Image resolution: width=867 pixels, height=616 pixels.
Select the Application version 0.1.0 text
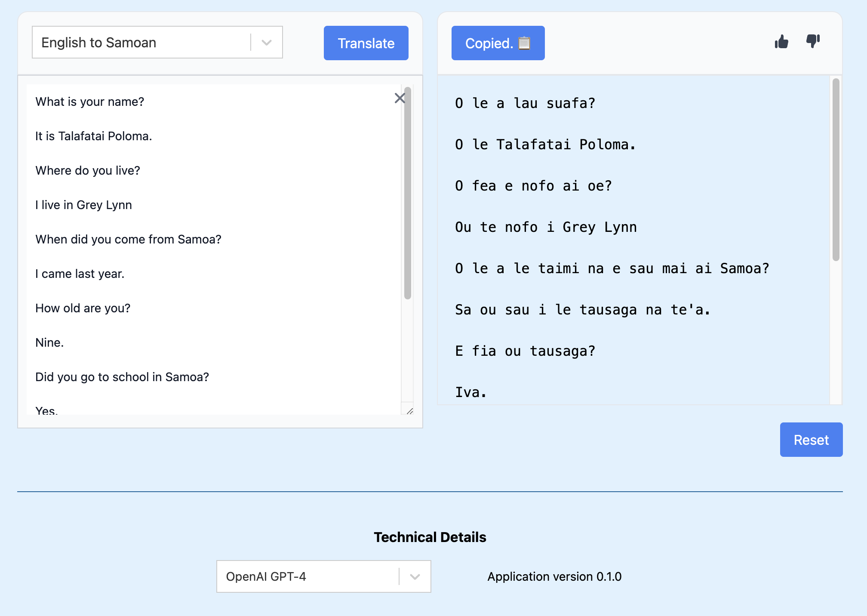click(554, 576)
